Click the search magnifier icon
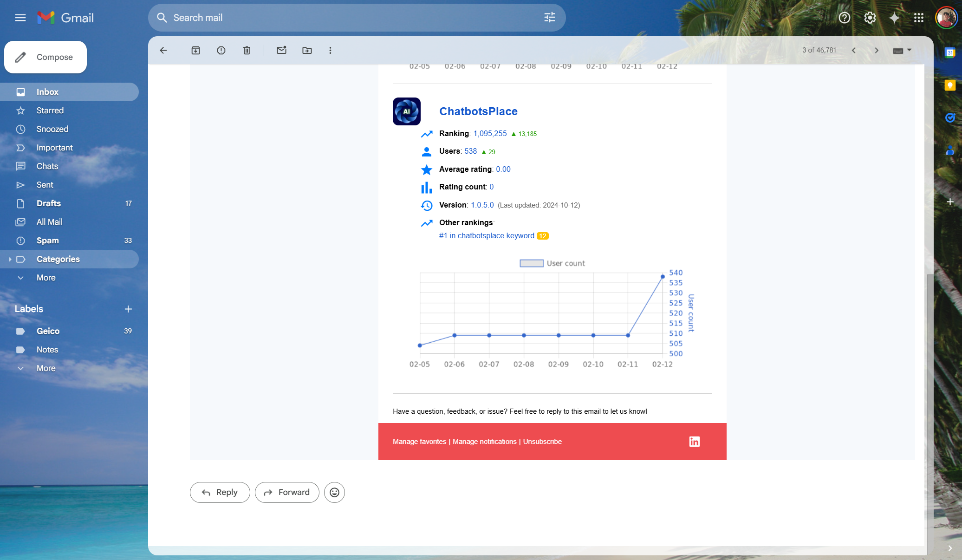This screenshot has width=962, height=560. point(162,18)
